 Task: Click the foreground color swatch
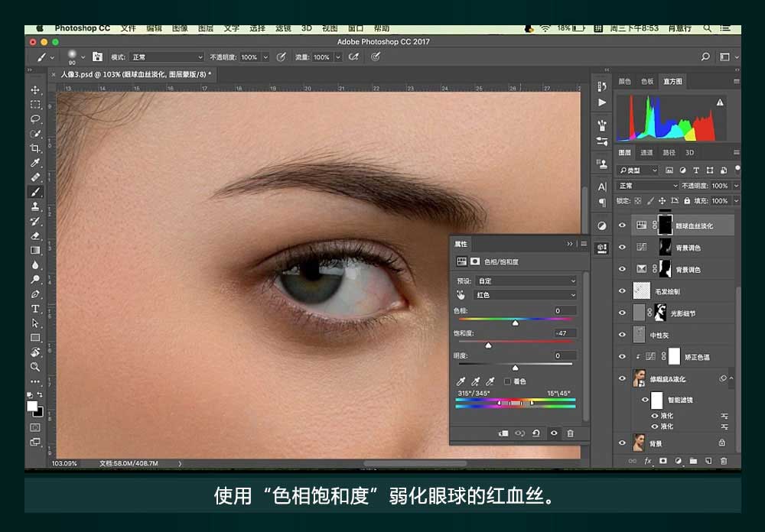[32, 405]
